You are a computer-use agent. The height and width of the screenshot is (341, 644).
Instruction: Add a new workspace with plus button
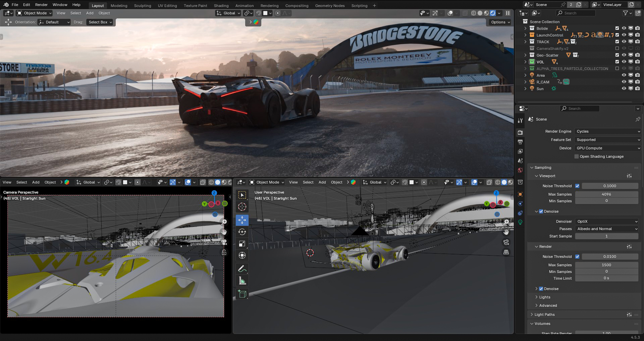(374, 5)
